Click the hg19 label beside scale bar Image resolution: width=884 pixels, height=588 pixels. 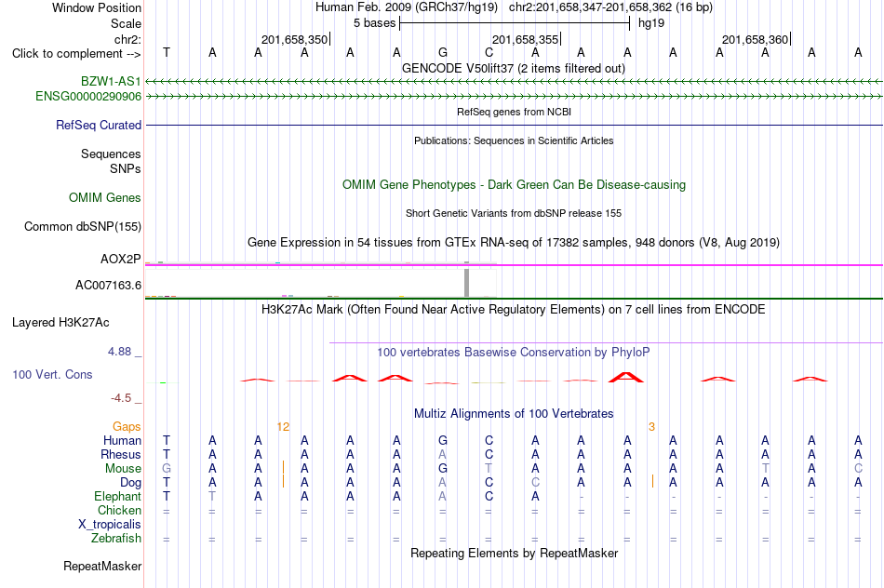click(651, 23)
